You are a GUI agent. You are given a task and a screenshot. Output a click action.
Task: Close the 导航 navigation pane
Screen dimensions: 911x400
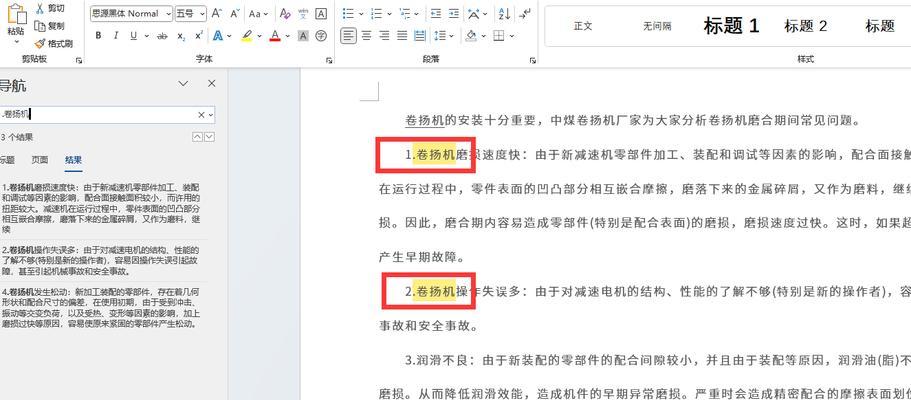(x=211, y=84)
